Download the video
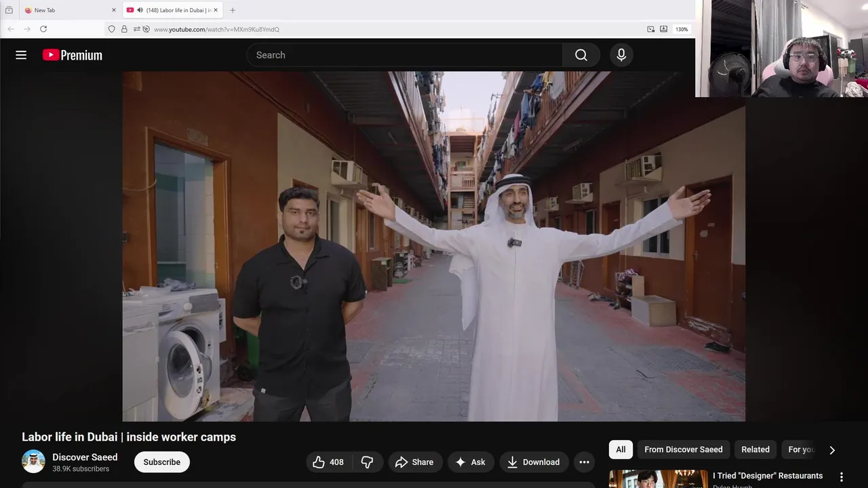Screen dimensions: 868x488 [x=534, y=462]
